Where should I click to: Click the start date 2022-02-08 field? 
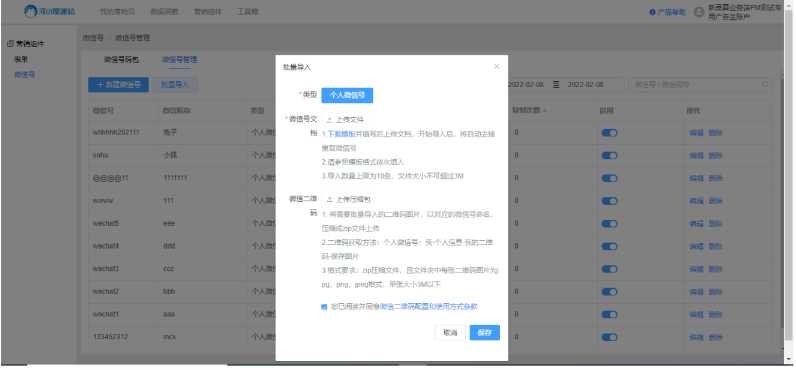click(526, 85)
